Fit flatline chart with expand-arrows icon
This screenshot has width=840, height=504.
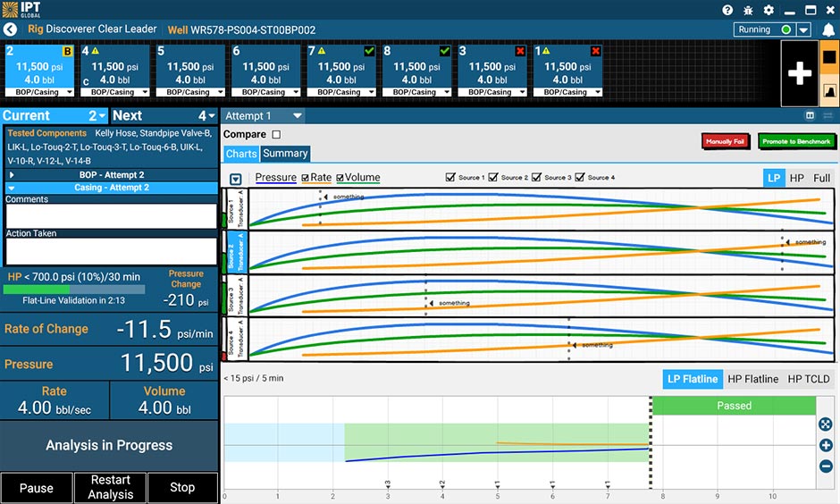[826, 424]
